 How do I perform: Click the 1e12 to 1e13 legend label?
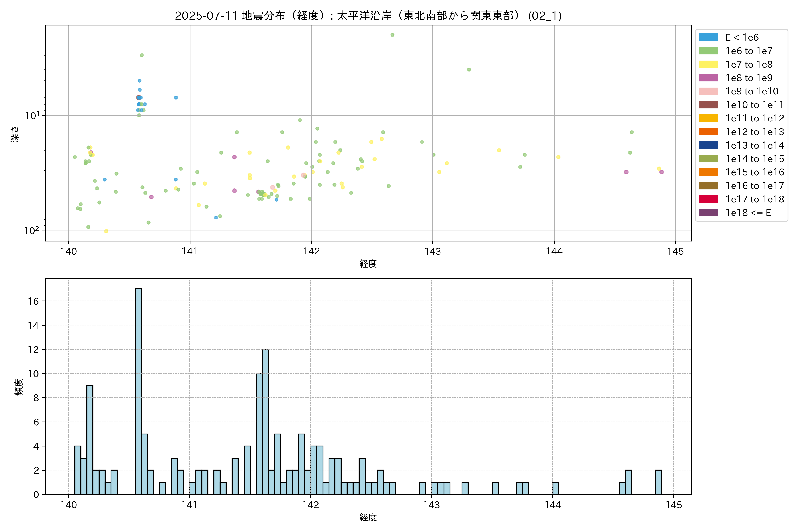tap(755, 132)
